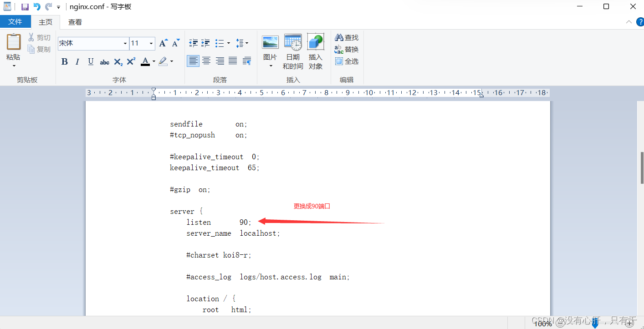The height and width of the screenshot is (329, 644).
Task: Increase font size with grow font icon
Action: click(x=163, y=43)
